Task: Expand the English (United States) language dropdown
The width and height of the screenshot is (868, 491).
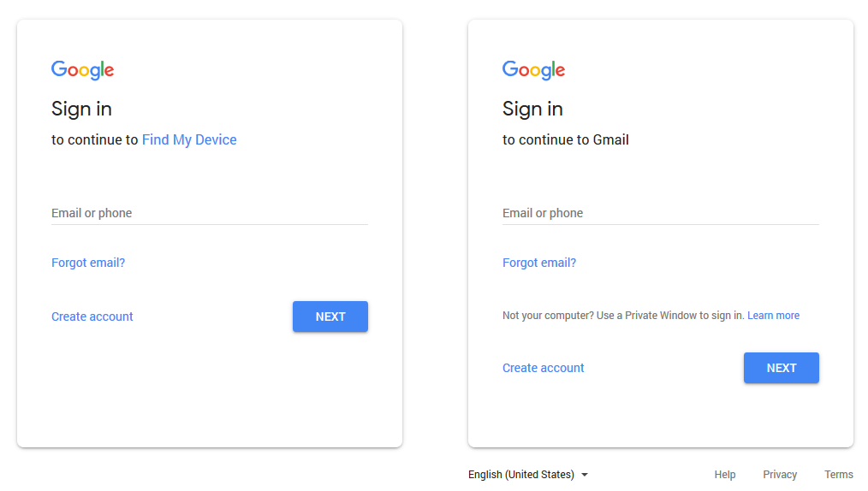Action: click(x=527, y=475)
